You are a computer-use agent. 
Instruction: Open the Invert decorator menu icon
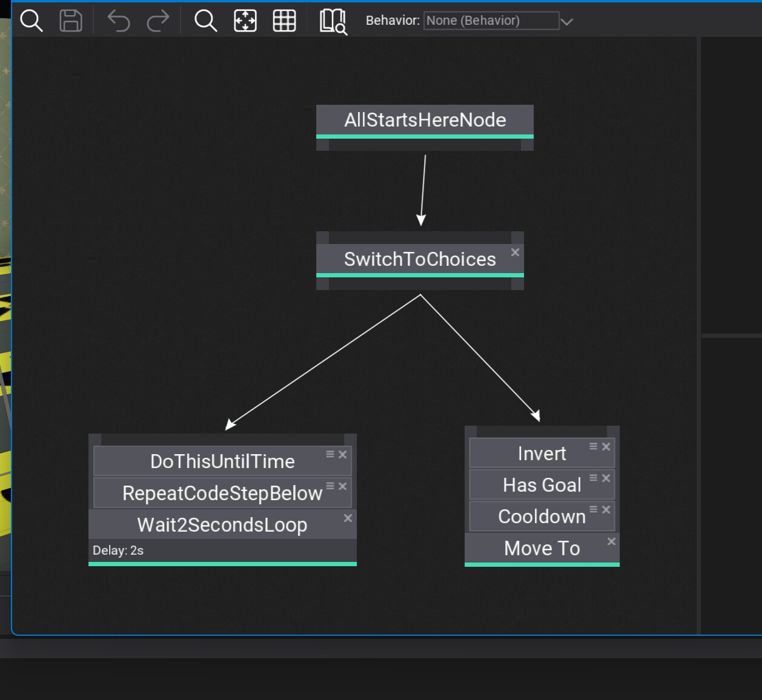coord(594,446)
